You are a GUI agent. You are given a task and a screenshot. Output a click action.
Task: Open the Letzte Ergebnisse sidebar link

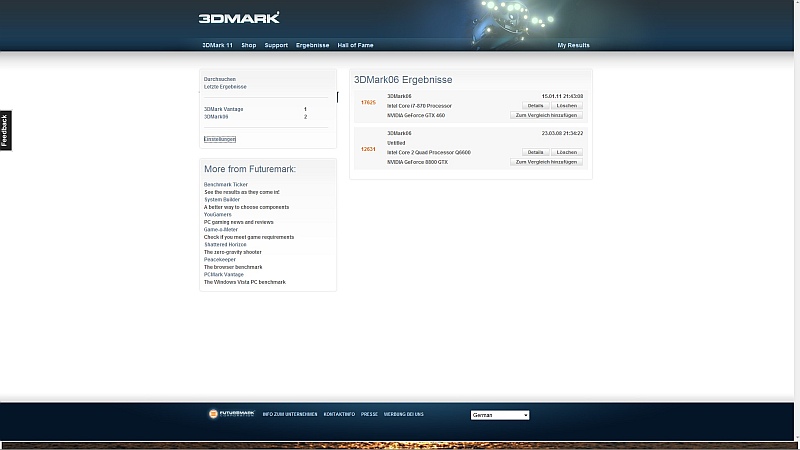(x=225, y=87)
